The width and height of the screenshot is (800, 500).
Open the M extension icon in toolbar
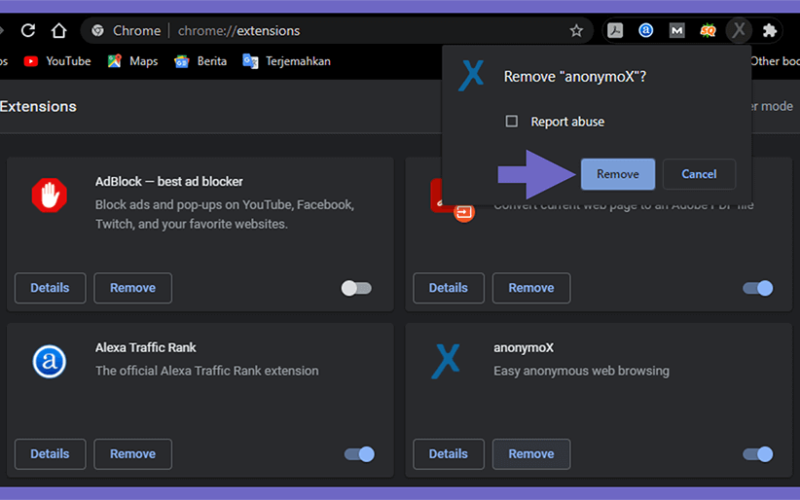(677, 31)
